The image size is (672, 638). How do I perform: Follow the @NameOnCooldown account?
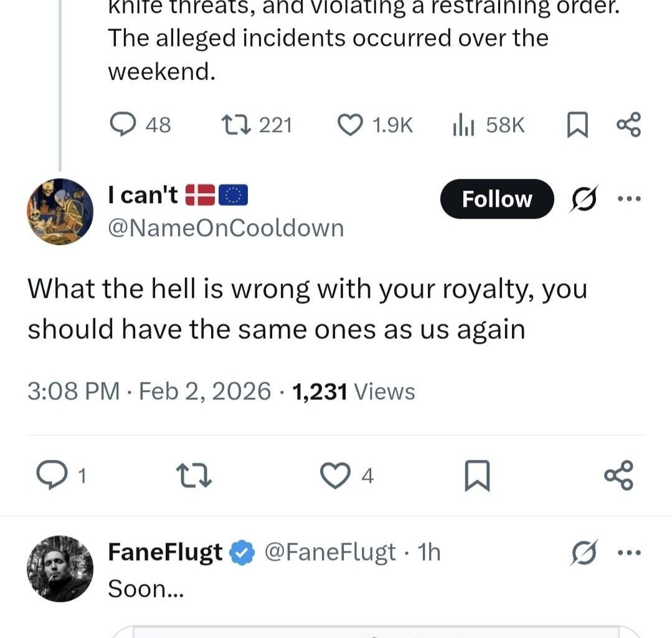click(496, 199)
